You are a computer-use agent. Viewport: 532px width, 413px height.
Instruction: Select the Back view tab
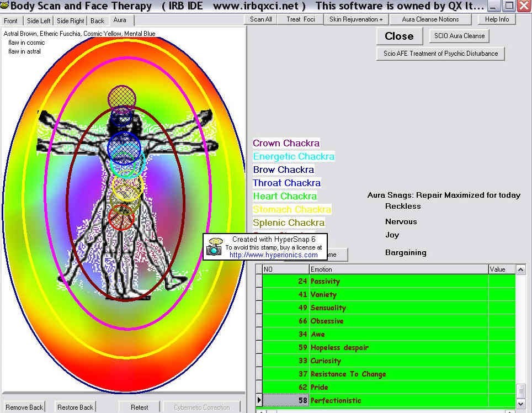(97, 21)
